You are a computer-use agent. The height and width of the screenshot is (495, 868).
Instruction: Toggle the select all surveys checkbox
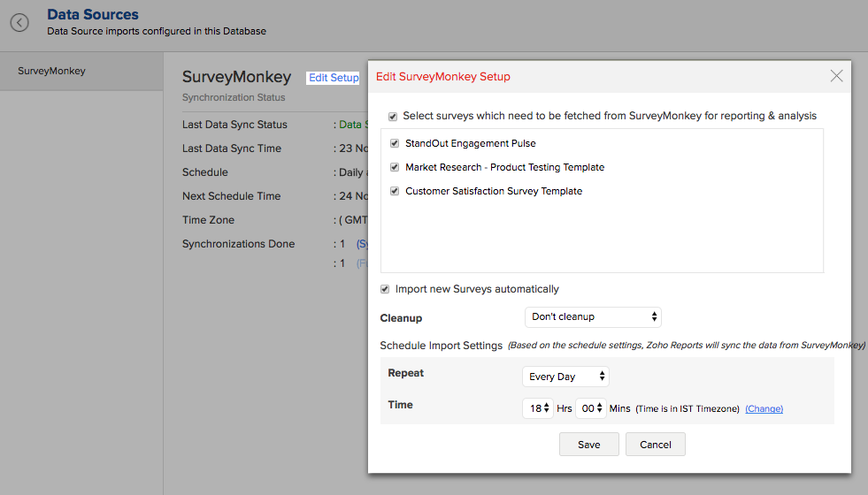(x=393, y=116)
